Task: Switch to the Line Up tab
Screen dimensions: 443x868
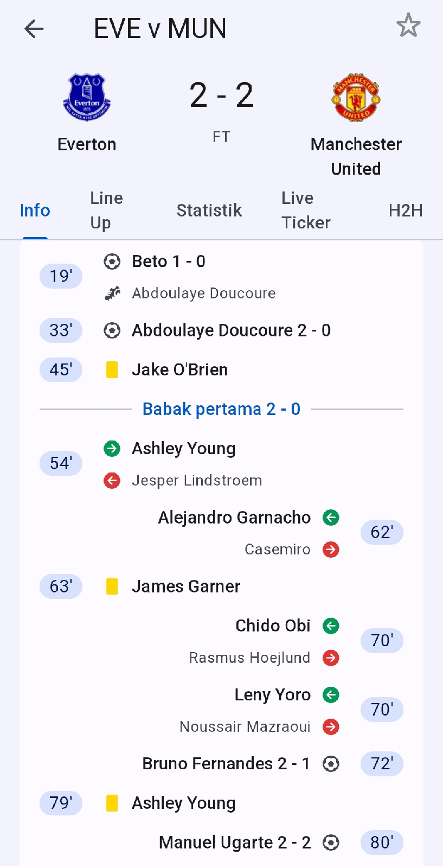Action: click(106, 210)
